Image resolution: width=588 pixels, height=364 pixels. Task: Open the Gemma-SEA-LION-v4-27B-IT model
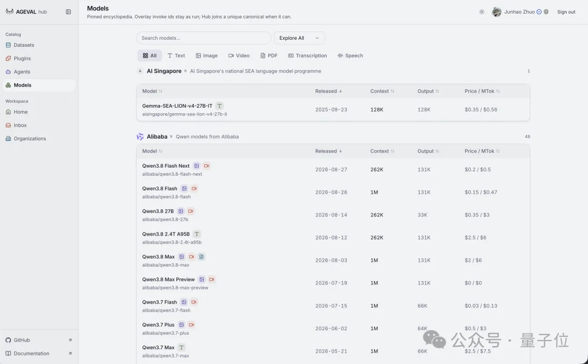coord(177,106)
